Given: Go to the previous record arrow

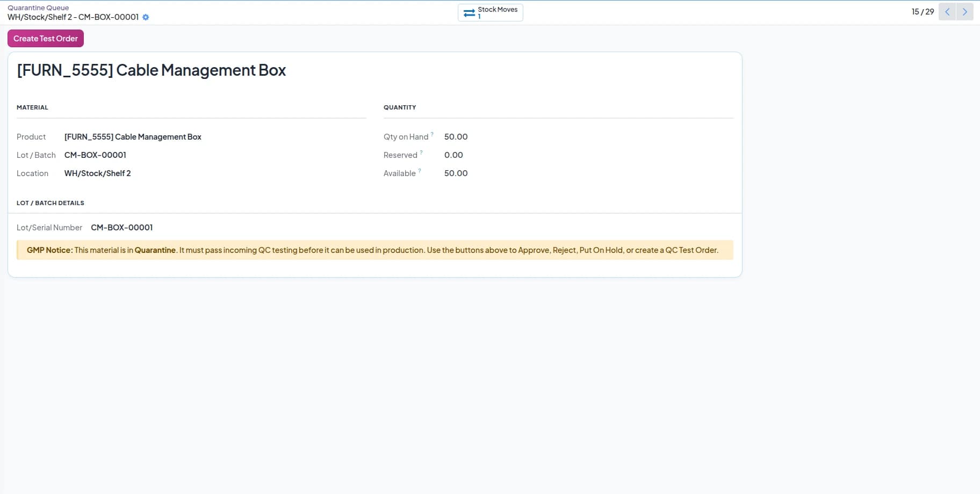Looking at the screenshot, I should 947,12.
